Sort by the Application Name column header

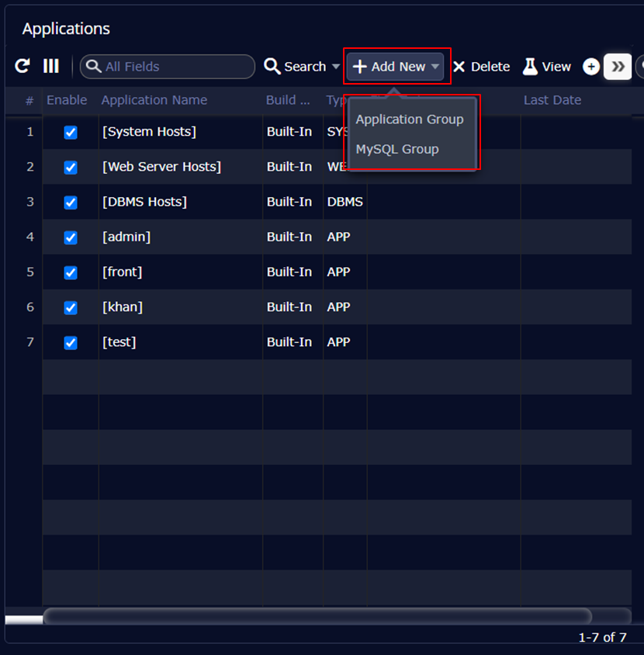coord(154,100)
